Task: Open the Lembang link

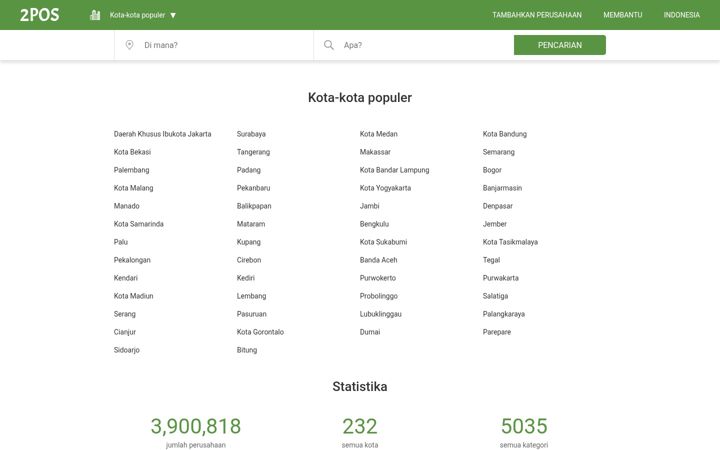Action: [x=252, y=296]
